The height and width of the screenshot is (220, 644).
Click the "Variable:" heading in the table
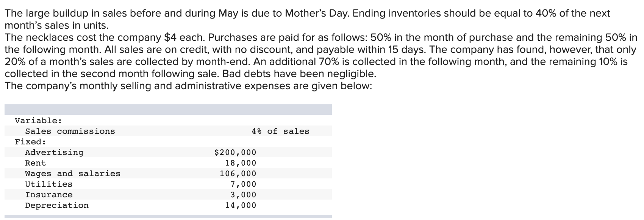click(38, 121)
